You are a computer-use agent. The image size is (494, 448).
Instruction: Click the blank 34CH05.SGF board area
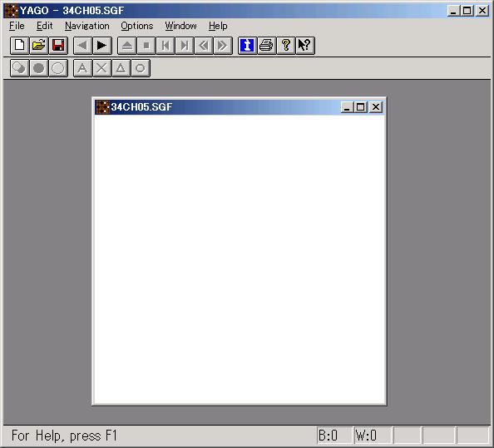[240, 258]
